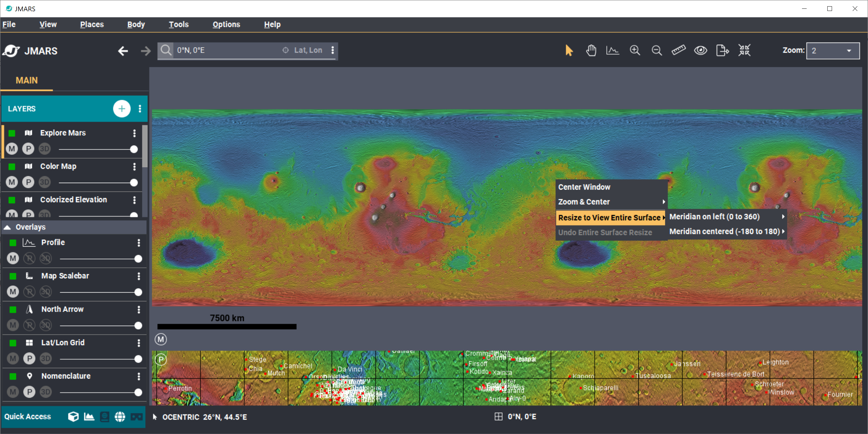Open the location bar three-dot options
868x434 pixels.
(333, 50)
